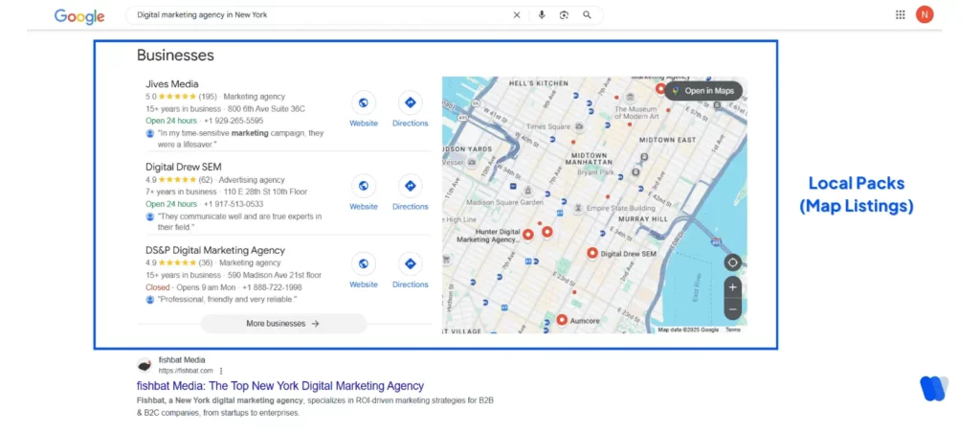Open Jives Media website icon
This screenshot has width=980, height=432.
[363, 102]
